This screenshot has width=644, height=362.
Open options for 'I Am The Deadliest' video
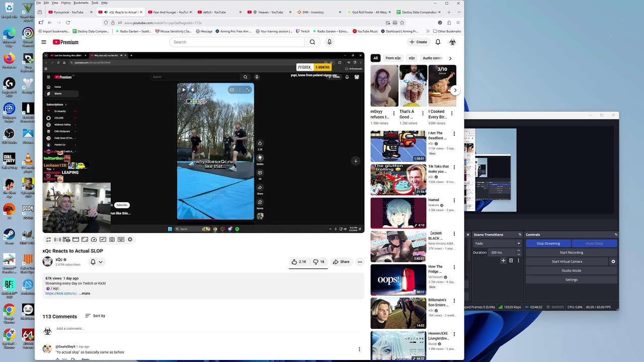coord(454,134)
